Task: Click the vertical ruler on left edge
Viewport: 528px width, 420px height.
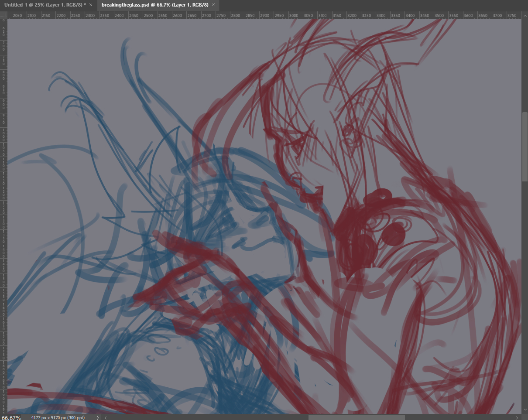Action: pyautogui.click(x=4, y=218)
